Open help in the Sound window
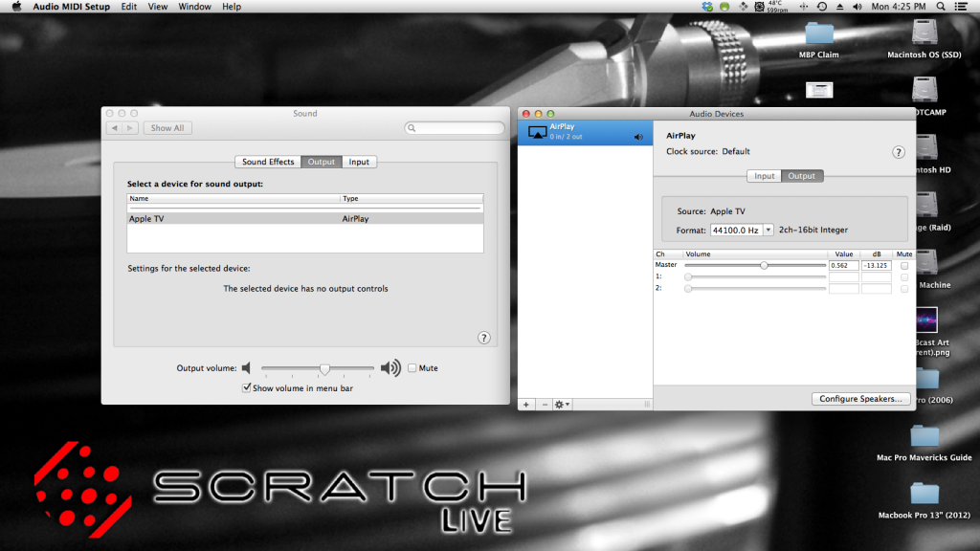The width and height of the screenshot is (980, 551). 483,338
